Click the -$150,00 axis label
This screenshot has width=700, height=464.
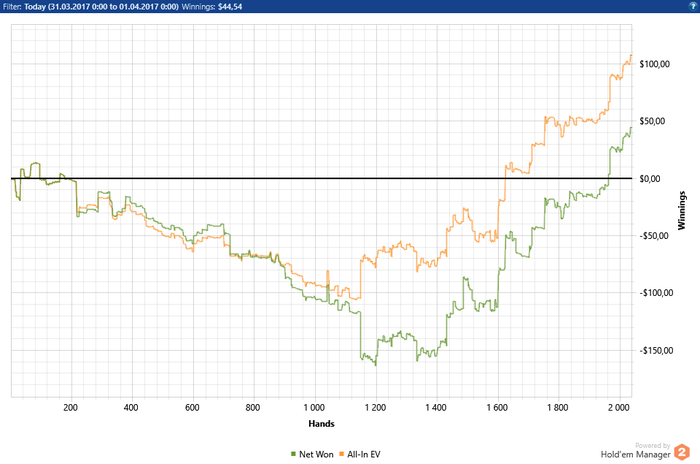[x=656, y=351]
